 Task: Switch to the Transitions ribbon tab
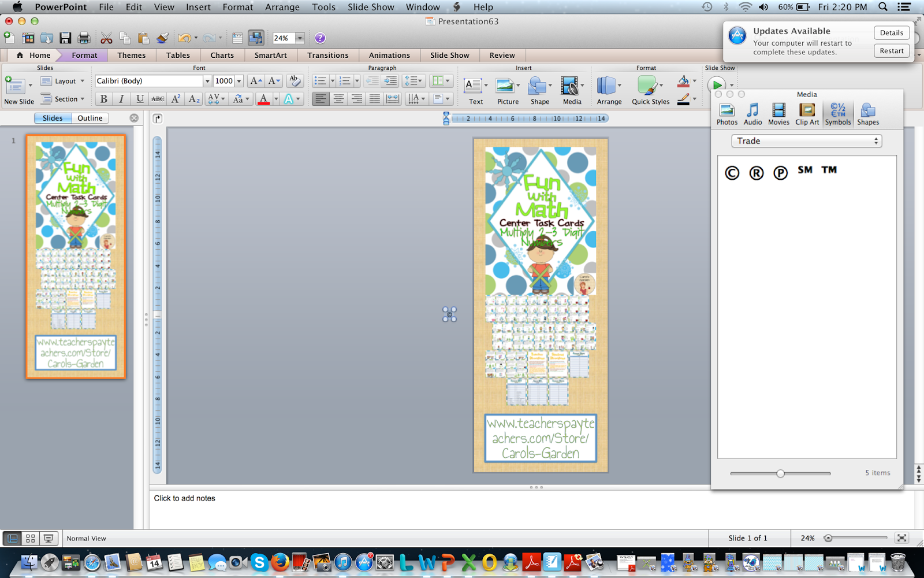(328, 55)
